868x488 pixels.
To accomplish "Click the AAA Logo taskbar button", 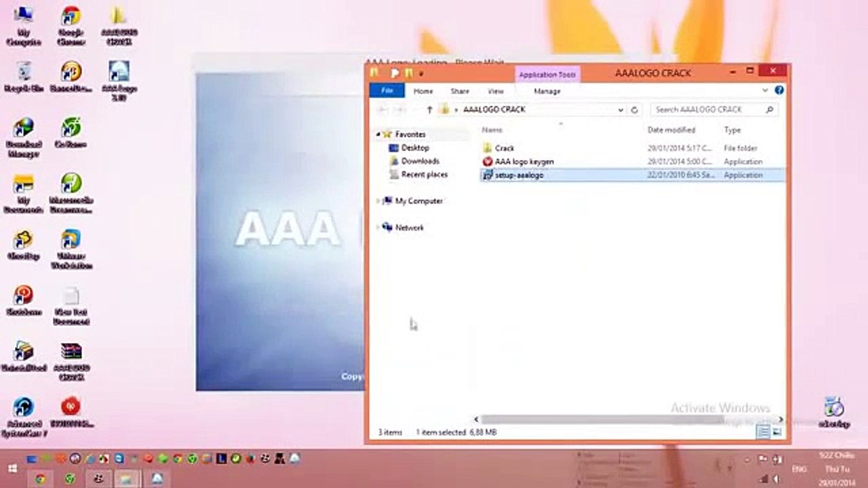I will click(x=157, y=479).
